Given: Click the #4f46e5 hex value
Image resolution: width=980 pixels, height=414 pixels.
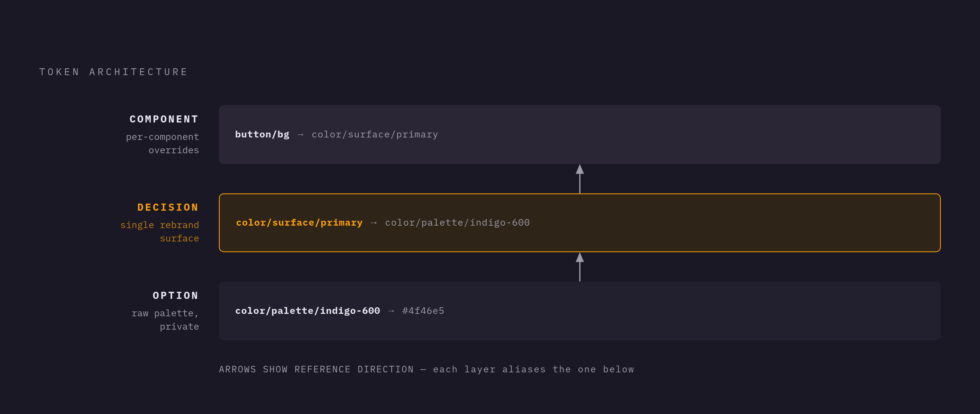Looking at the screenshot, I should point(423,311).
